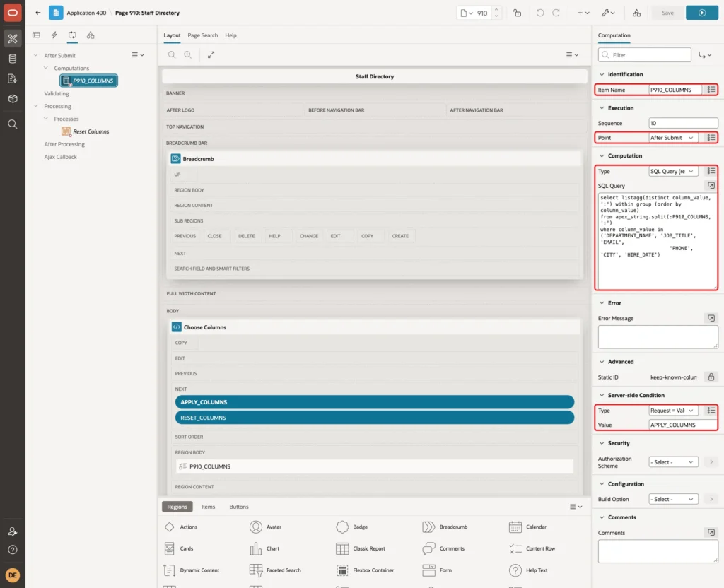Collapse the Server-side Condition section

pos(602,395)
